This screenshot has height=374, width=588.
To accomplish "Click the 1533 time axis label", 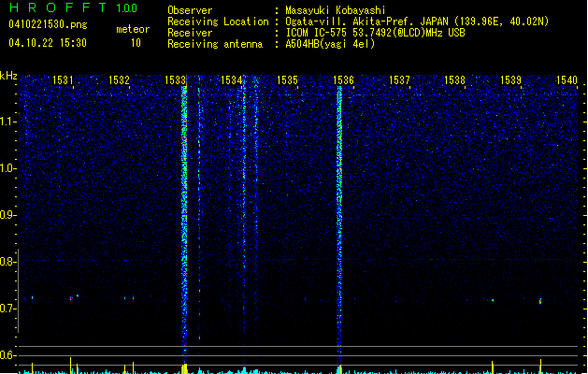I will click(175, 79).
